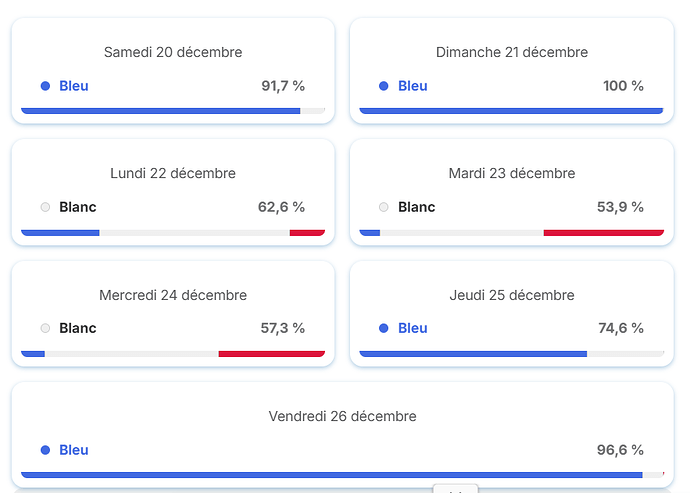Click the blue dot for Dimanche 21 décembre
The image size is (690, 493).
(384, 86)
